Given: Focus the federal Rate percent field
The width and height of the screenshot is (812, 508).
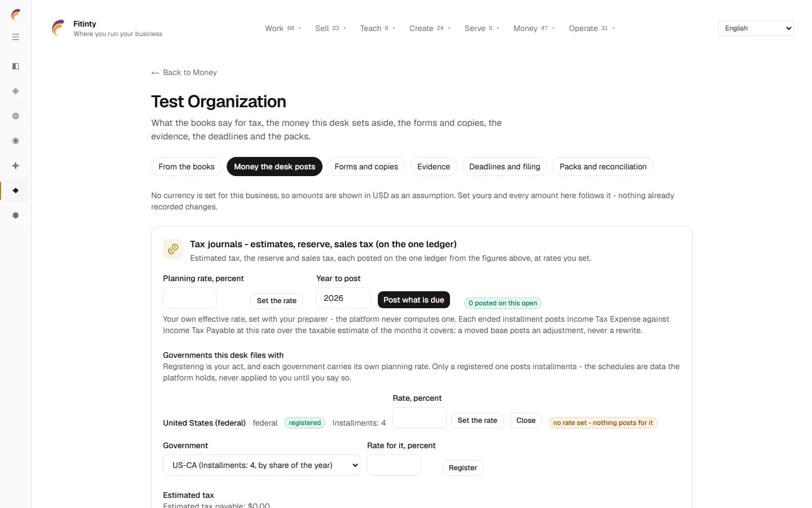Looking at the screenshot, I should click(420, 418).
